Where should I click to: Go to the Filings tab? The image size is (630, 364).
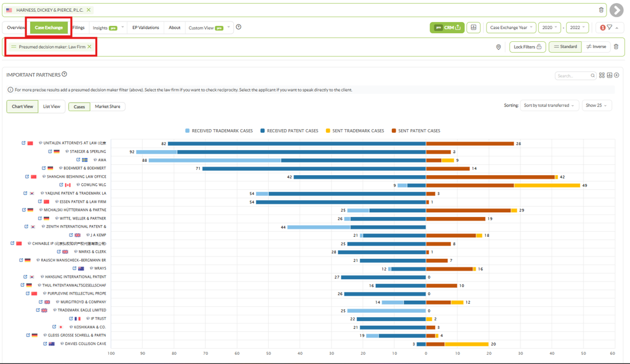pyautogui.click(x=78, y=28)
